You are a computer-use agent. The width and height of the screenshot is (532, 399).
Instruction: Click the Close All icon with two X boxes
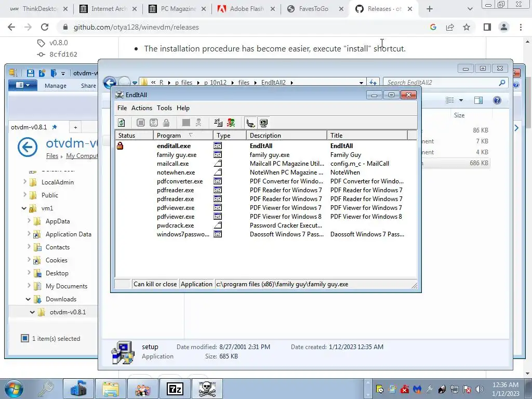click(x=218, y=123)
